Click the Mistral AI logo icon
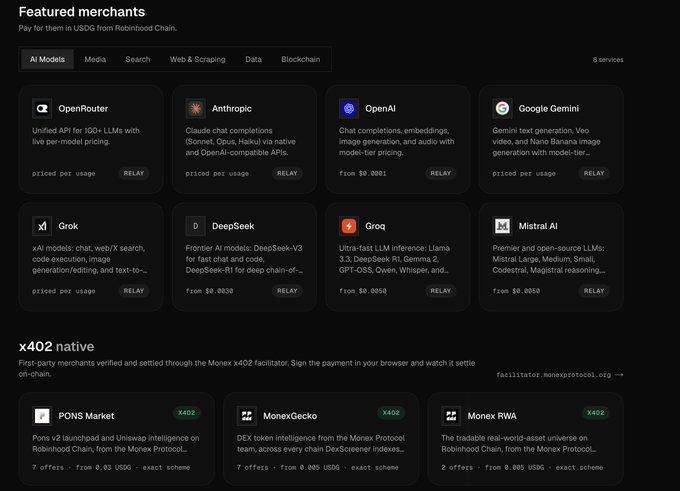Viewport: 680px width, 491px height. (502, 226)
